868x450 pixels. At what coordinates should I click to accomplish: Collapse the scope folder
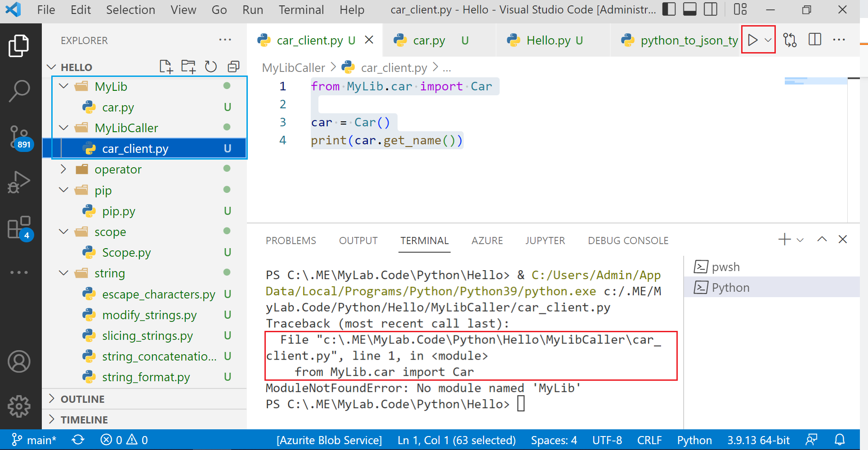click(64, 232)
